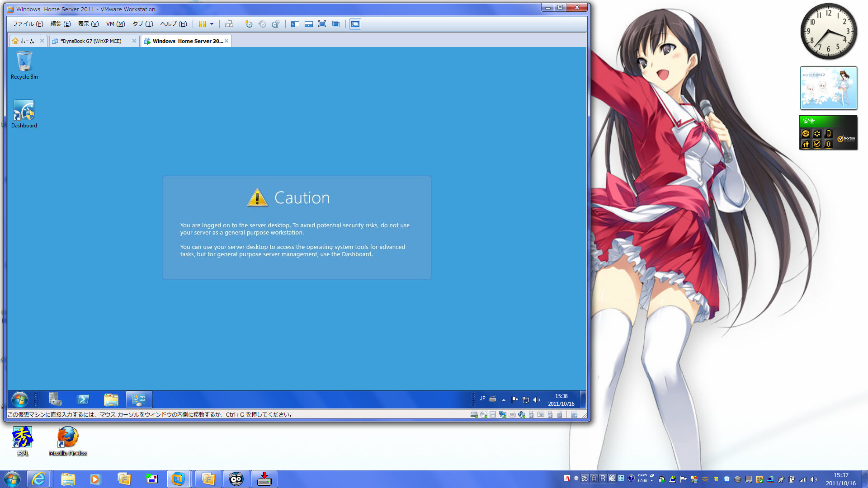This screenshot has height=488, width=868.
Task: Click the slideshow picture gadget thumbnail
Action: [828, 88]
